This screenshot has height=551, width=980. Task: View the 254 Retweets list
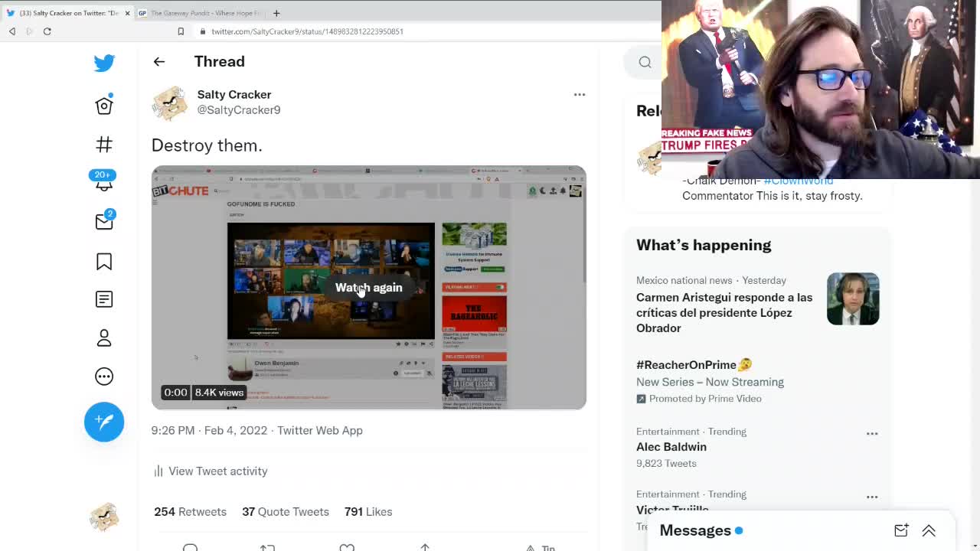[190, 511]
